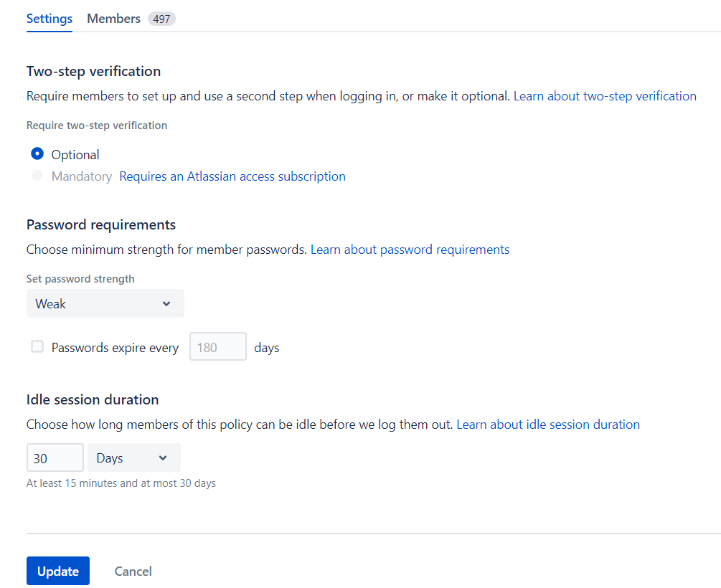
Task: Enable the Passwords expire every checkbox
Action: pyautogui.click(x=37, y=347)
